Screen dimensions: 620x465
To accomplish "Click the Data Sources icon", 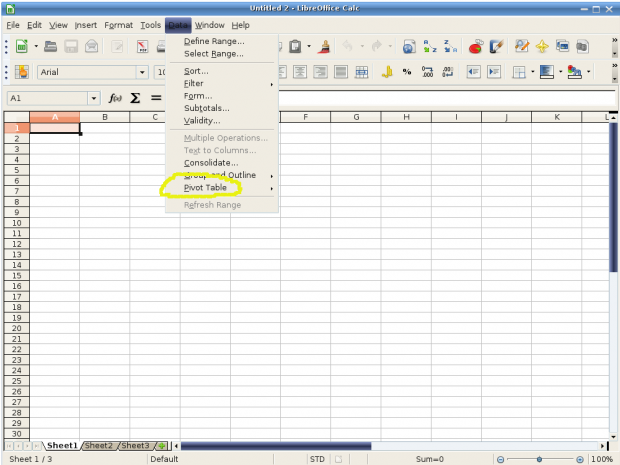I will pos(582,46).
